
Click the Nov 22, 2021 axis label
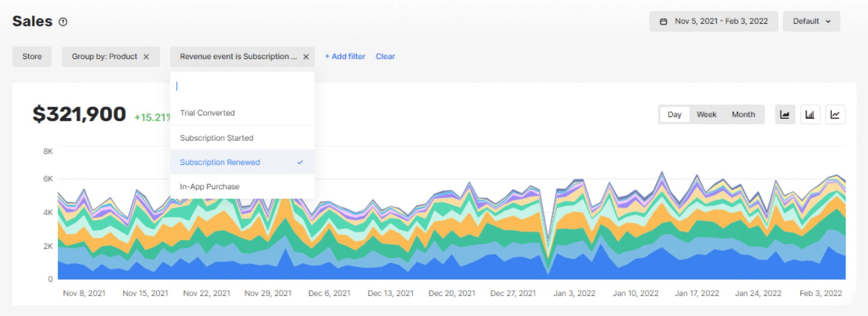click(x=207, y=293)
